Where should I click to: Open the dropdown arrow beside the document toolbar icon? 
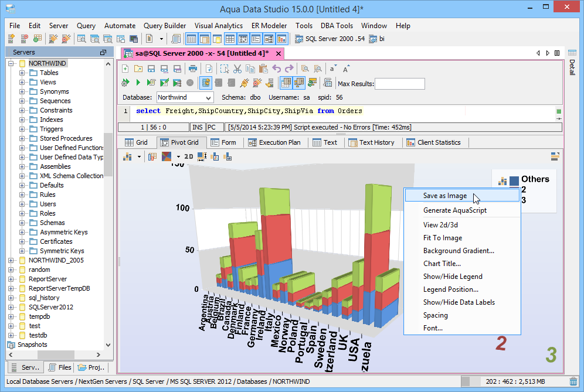pyautogui.click(x=161, y=38)
